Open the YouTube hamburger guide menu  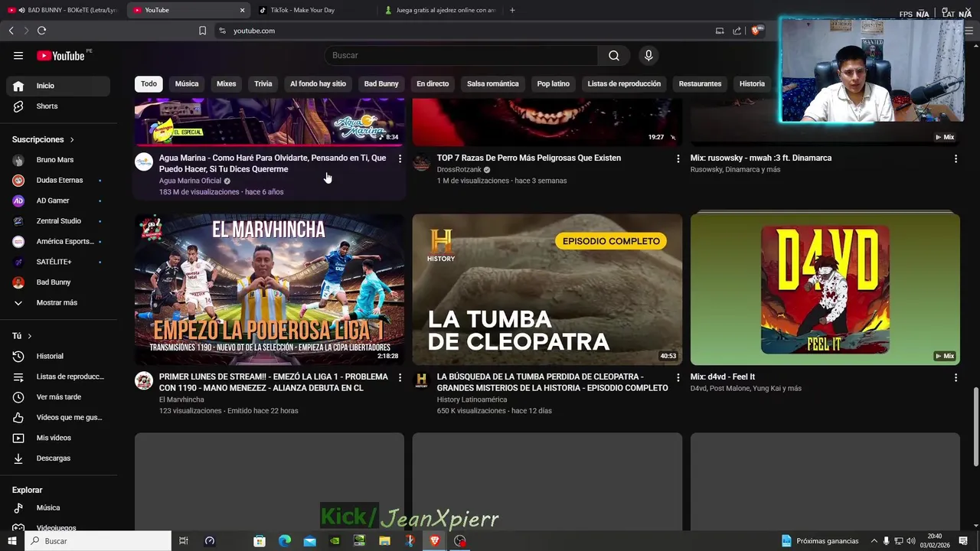18,55
